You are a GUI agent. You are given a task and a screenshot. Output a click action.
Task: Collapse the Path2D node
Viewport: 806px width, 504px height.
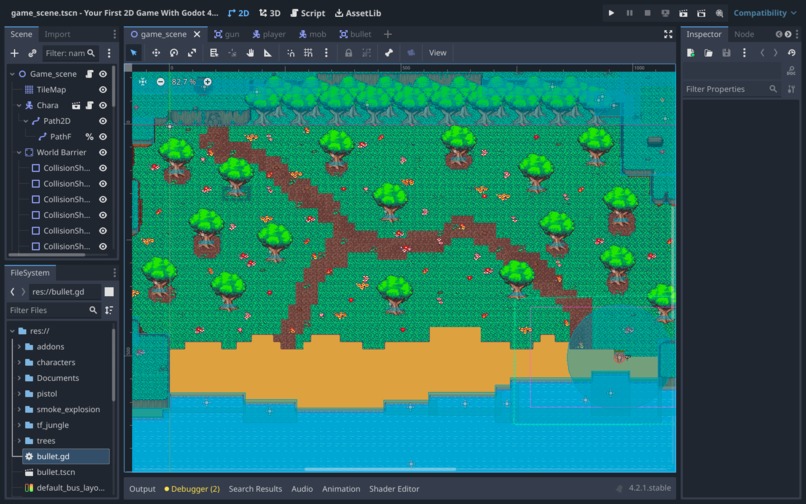(26, 121)
